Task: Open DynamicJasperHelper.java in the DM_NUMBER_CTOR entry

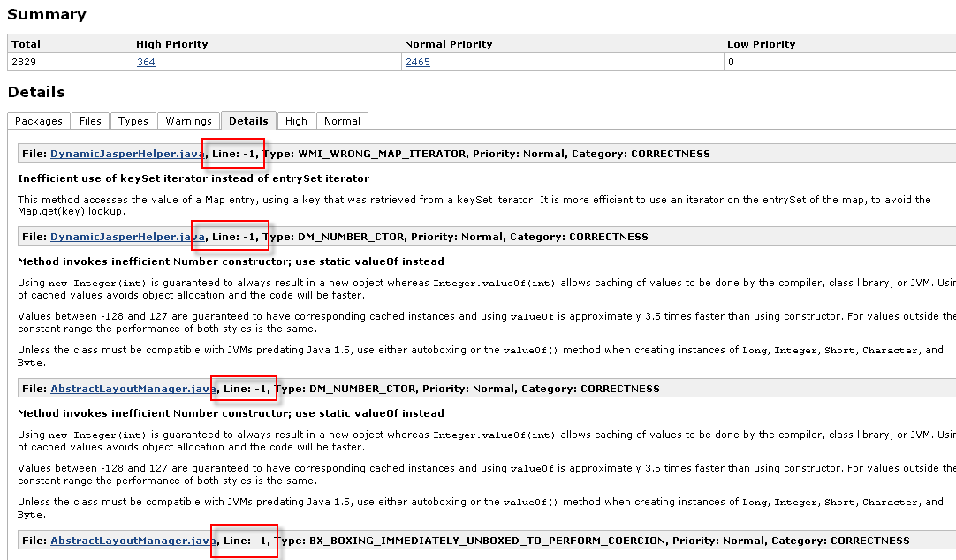Action: [127, 237]
